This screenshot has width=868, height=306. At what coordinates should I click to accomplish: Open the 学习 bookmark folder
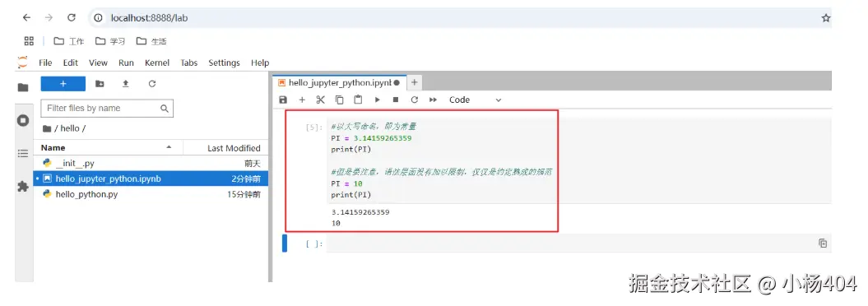pyautogui.click(x=109, y=41)
